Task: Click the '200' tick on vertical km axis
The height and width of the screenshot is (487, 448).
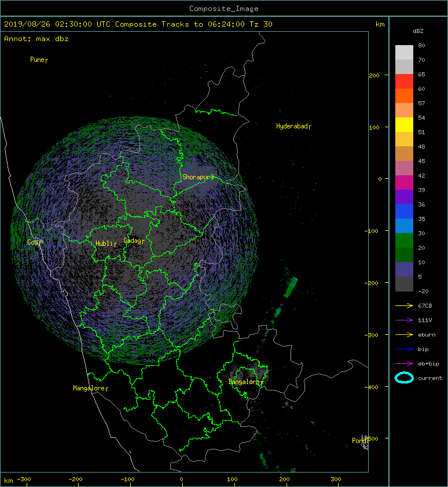Action: (x=374, y=75)
